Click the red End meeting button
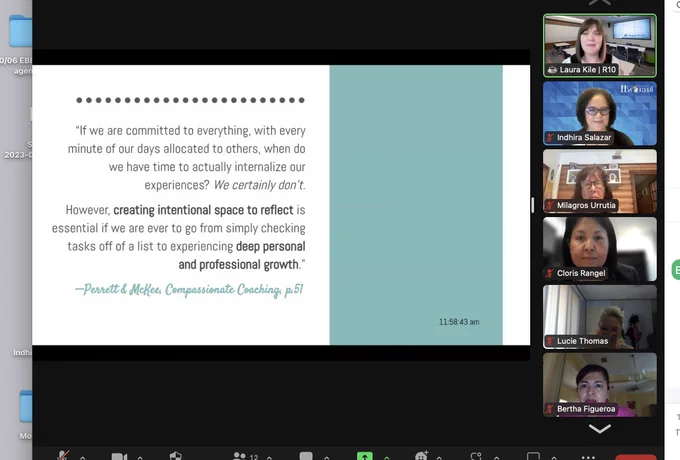Screen dimensions: 680x460 click(x=636, y=457)
